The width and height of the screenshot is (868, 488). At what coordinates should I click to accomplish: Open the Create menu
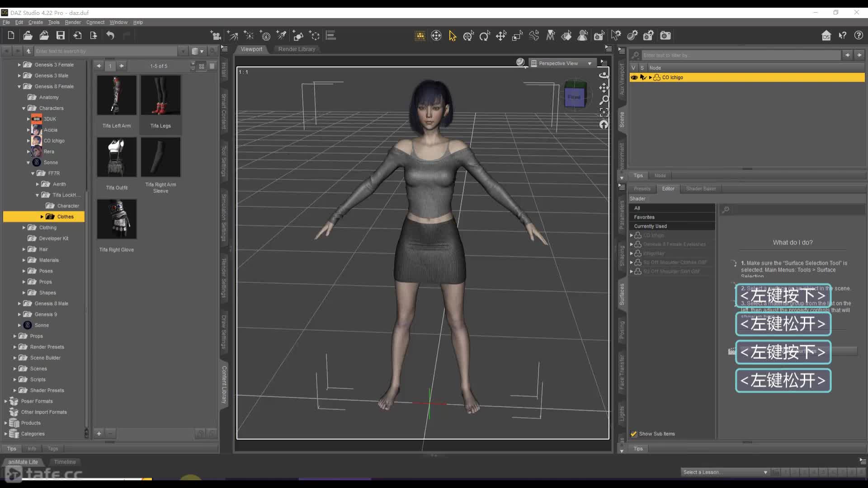(x=36, y=22)
